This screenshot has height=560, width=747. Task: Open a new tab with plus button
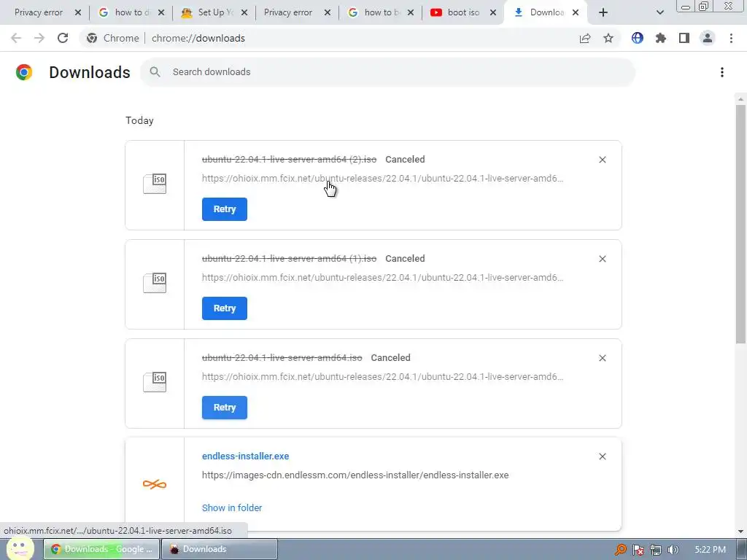click(603, 12)
